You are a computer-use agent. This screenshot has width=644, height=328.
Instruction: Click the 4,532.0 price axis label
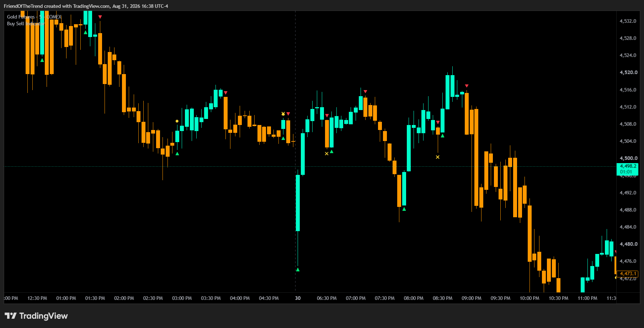click(x=628, y=21)
